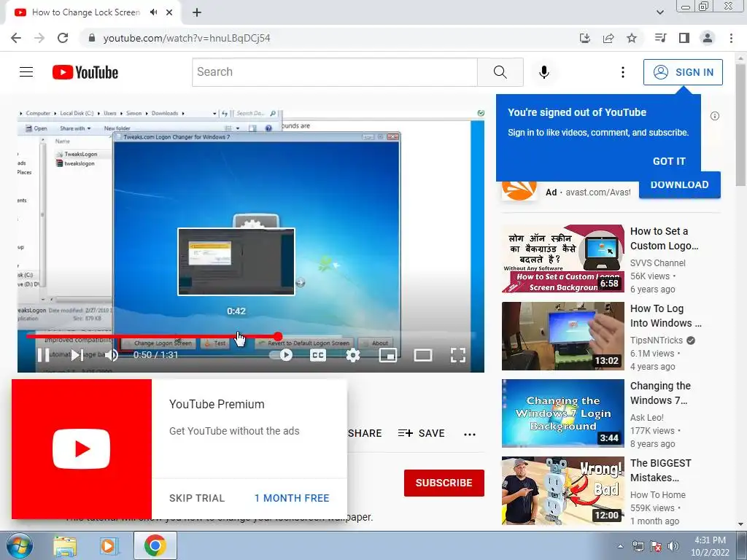Start voice search with the microphone
Screen dimensions: 747x560
click(x=544, y=72)
